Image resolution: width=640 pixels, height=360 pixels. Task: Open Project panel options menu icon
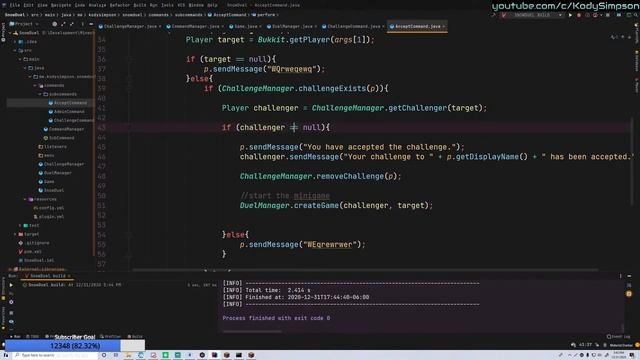[x=82, y=24]
